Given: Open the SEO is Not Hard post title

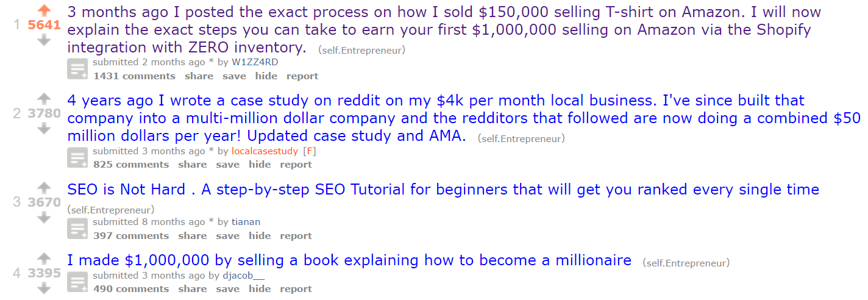Looking at the screenshot, I should (443, 190).
